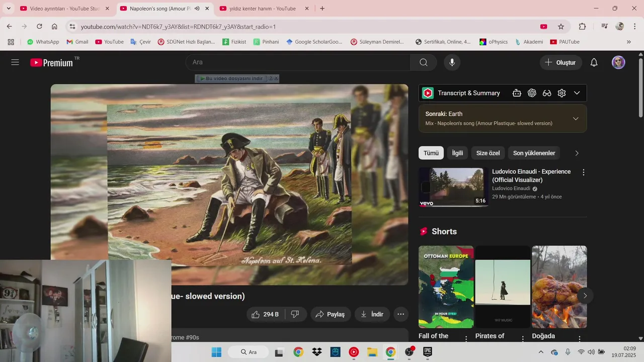644x362 pixels.
Task: Show hidden bookmarks with double chevron
Action: coord(628,42)
